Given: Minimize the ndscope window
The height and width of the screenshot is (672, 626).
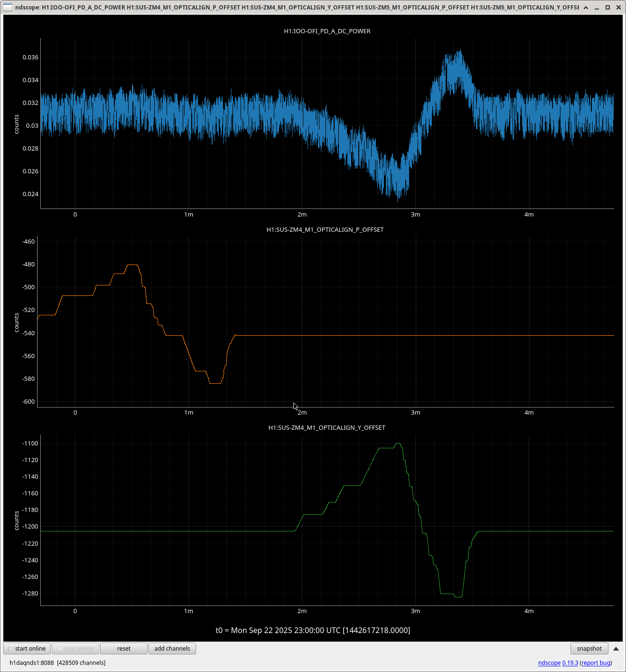Looking at the screenshot, I should click(597, 8).
